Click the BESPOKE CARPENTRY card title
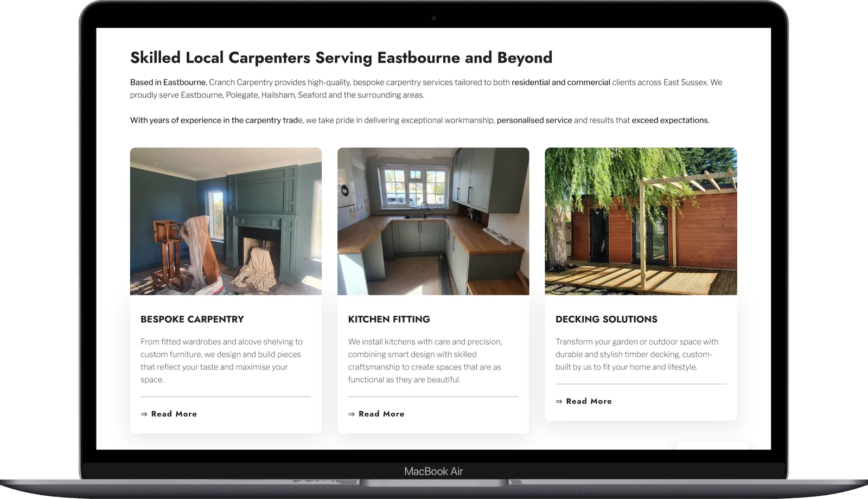868x499 pixels. pyautogui.click(x=192, y=319)
